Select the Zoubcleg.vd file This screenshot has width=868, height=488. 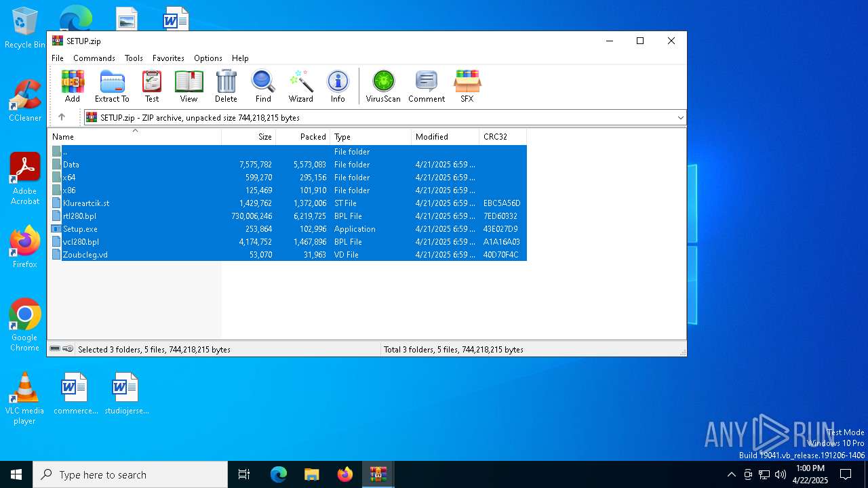pyautogui.click(x=288, y=255)
